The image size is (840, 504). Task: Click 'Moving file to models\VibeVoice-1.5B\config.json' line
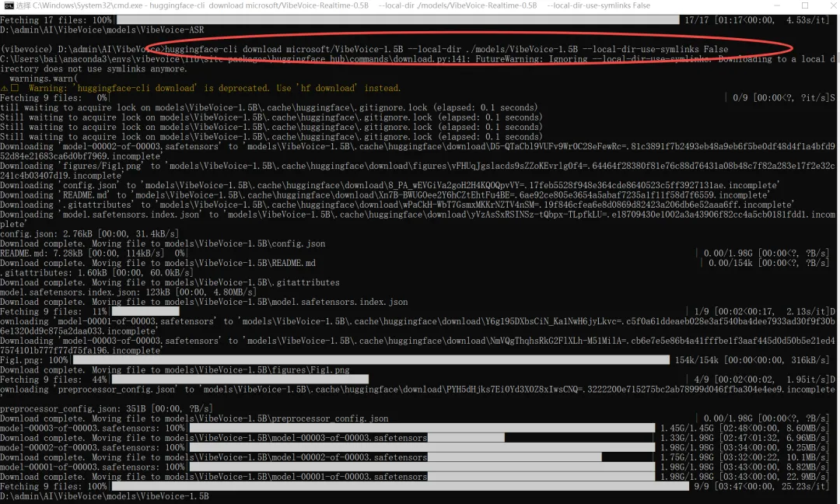[163, 243]
